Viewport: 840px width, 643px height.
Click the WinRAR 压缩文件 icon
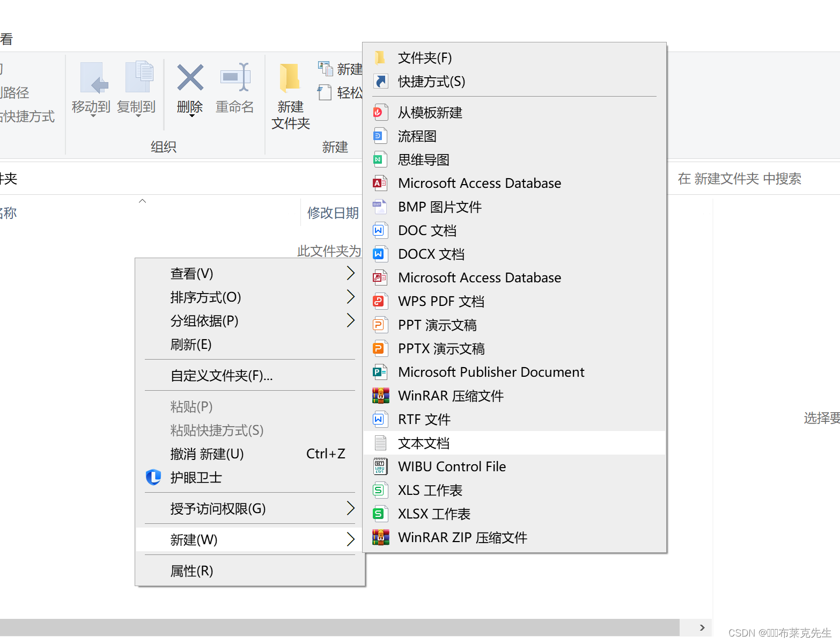(381, 396)
